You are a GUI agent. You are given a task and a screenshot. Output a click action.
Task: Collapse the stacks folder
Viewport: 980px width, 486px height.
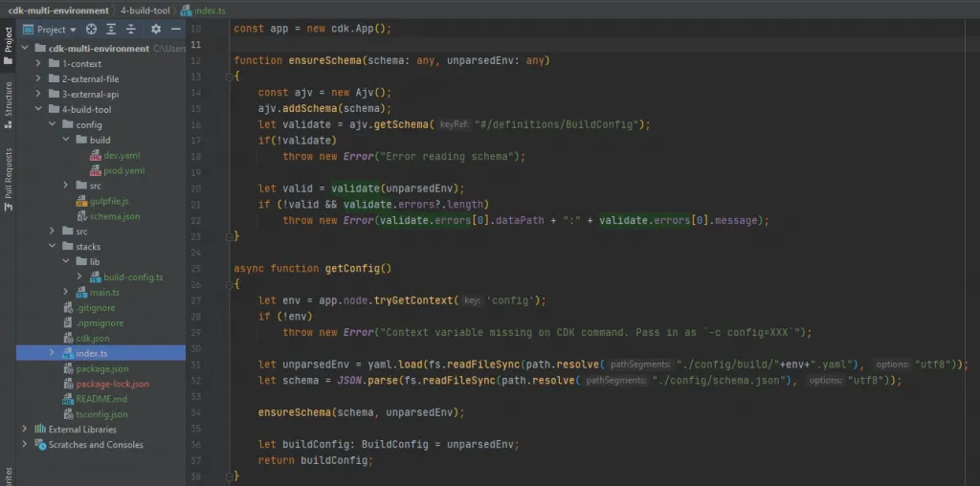click(53, 247)
